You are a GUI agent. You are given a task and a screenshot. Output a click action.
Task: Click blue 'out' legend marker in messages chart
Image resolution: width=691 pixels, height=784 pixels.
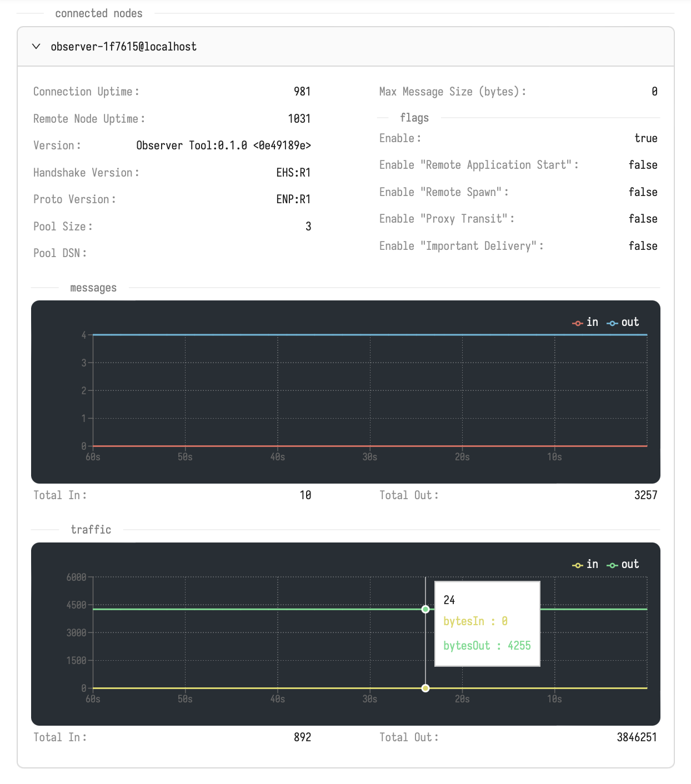pyautogui.click(x=612, y=323)
